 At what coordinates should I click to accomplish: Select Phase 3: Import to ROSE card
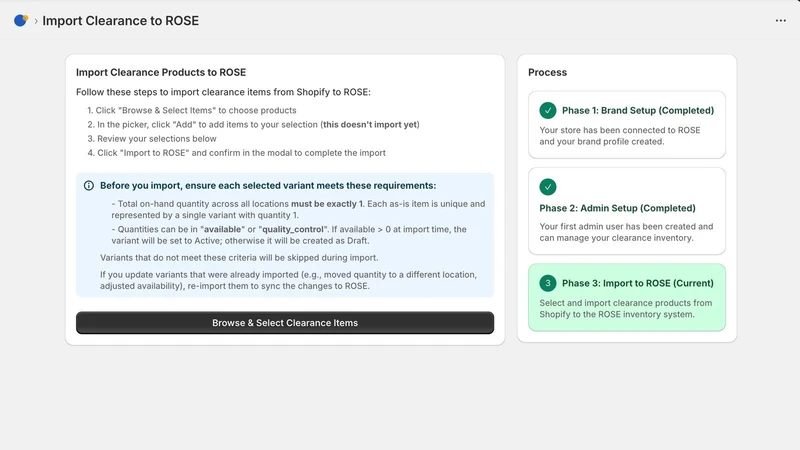(x=627, y=297)
